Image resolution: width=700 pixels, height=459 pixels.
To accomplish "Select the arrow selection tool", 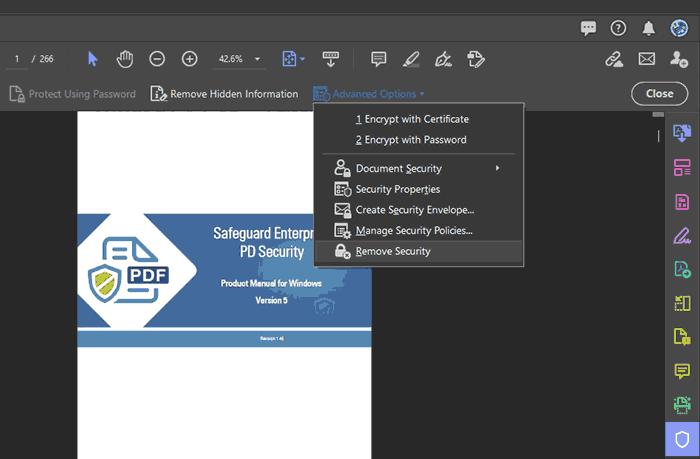I will (92, 59).
